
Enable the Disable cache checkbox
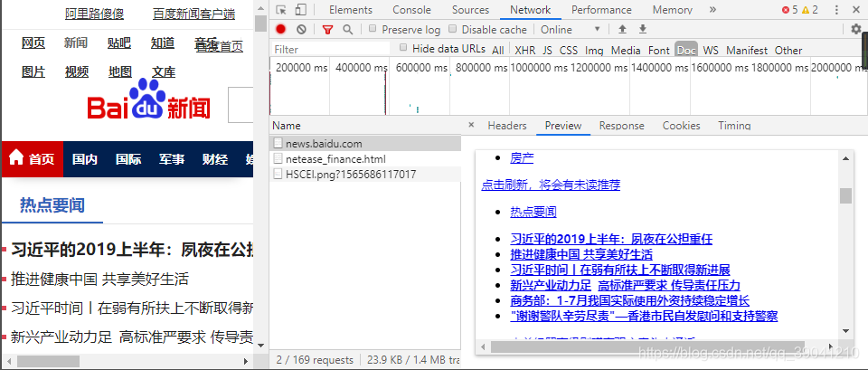click(452, 28)
